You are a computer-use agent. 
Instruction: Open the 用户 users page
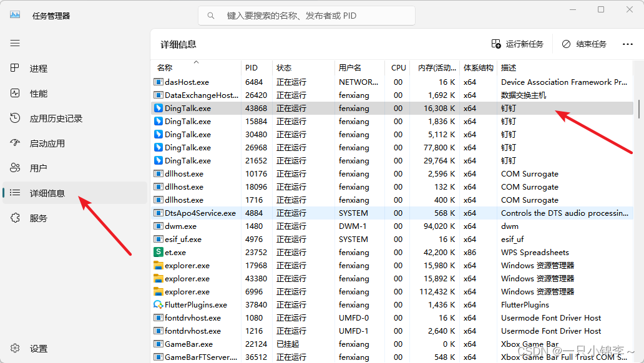[75, 168]
